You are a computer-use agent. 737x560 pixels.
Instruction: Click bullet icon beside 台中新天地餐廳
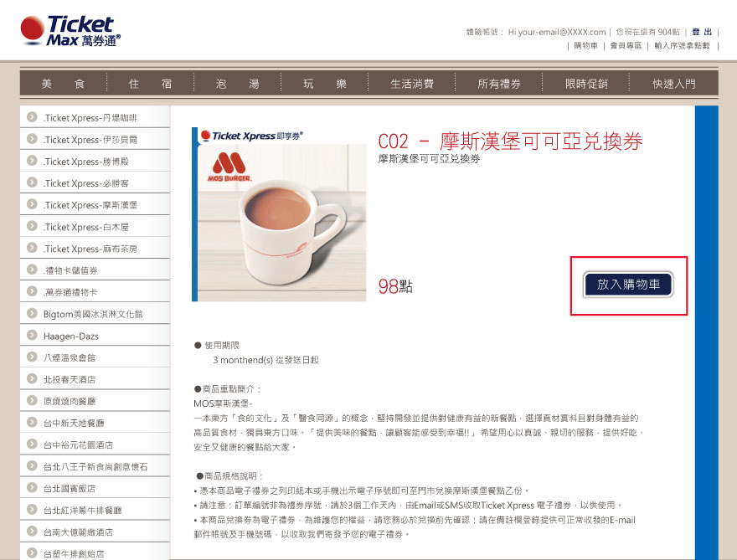(x=32, y=422)
